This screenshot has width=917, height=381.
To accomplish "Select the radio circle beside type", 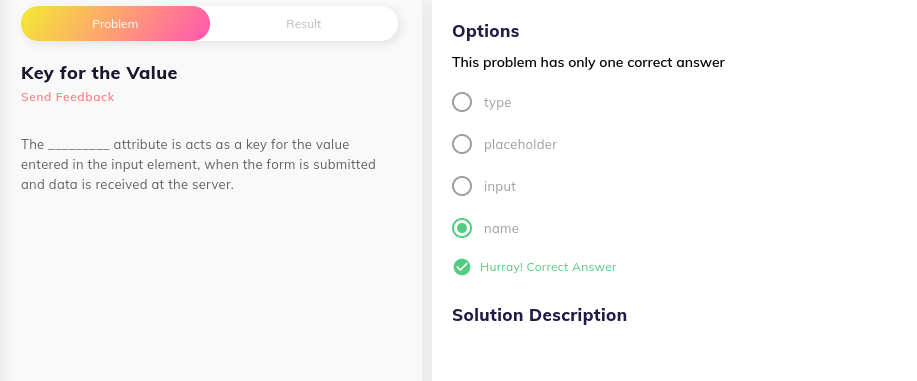I will (x=462, y=102).
